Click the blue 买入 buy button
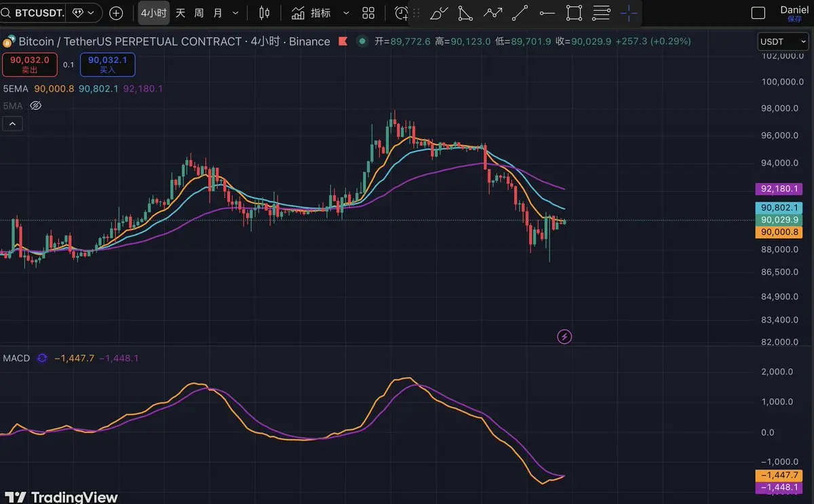814x504 pixels. [108, 64]
